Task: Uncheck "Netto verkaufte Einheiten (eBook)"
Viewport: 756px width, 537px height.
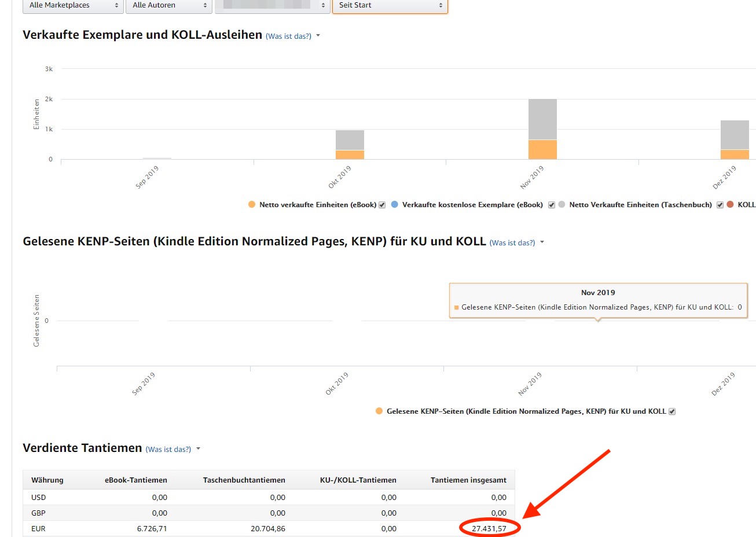Action: 382,204
